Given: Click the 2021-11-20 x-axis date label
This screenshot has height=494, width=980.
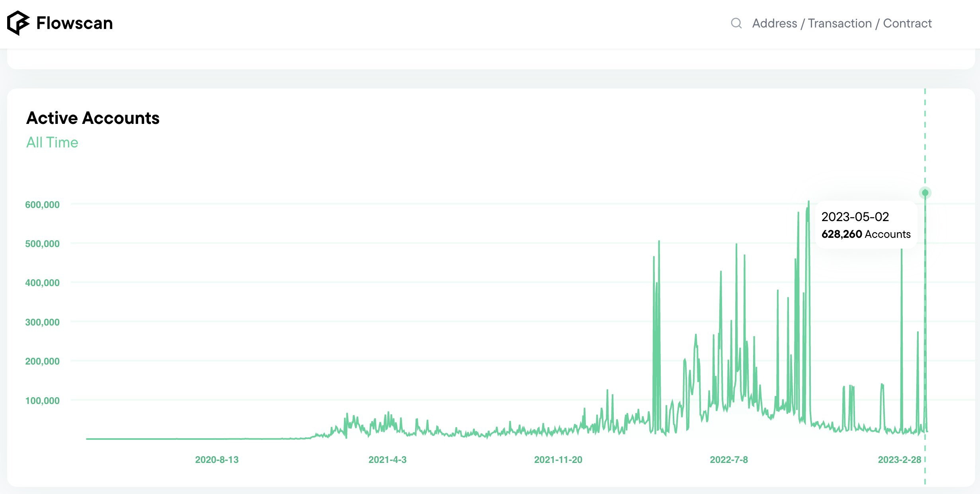Looking at the screenshot, I should (558, 459).
